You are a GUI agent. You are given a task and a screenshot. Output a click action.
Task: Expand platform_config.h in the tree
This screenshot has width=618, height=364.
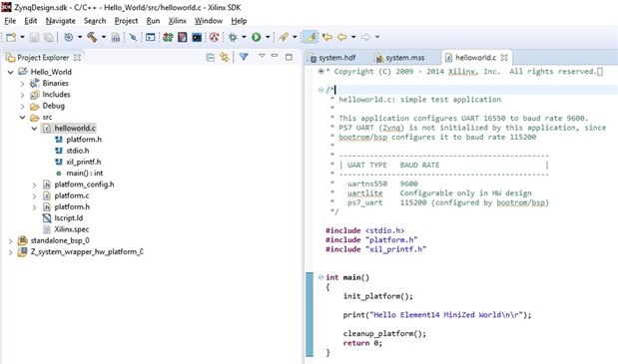tap(34, 184)
